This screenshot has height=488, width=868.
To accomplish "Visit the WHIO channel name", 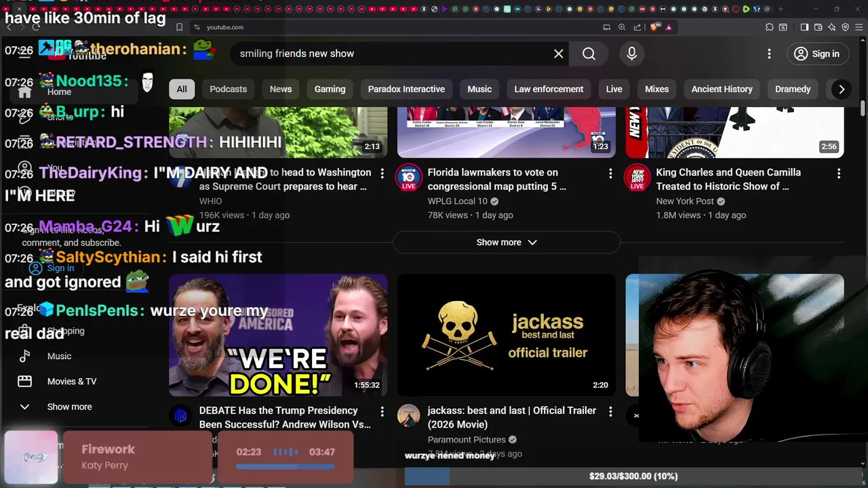I will coord(210,201).
